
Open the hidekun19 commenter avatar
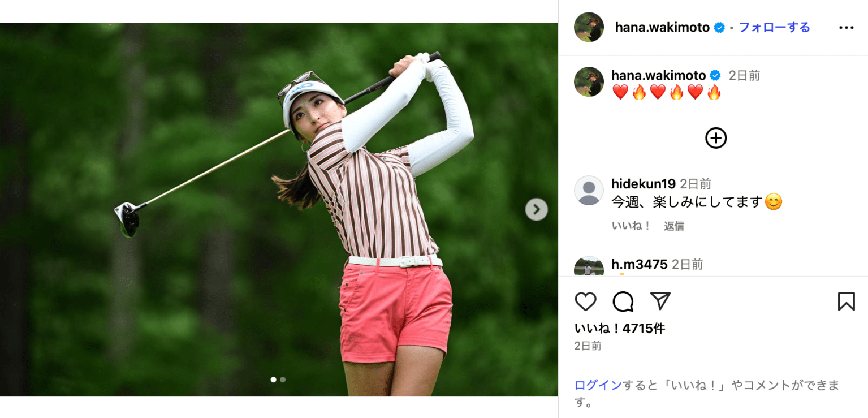(589, 191)
